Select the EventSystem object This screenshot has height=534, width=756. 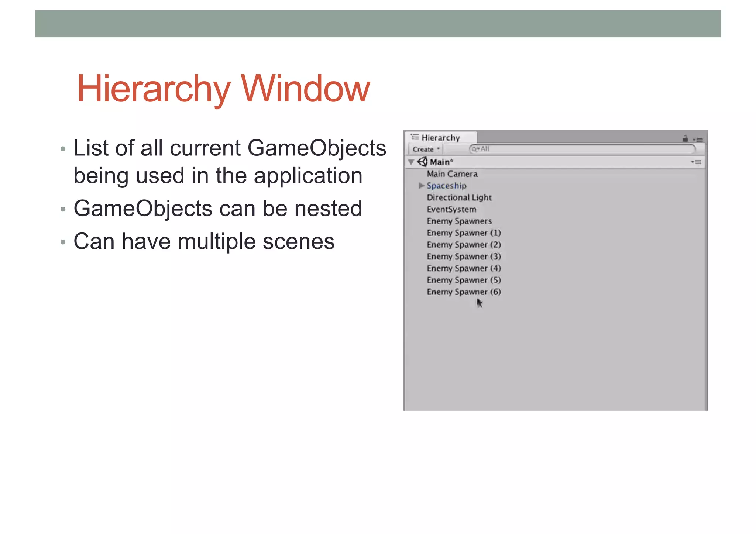click(451, 209)
